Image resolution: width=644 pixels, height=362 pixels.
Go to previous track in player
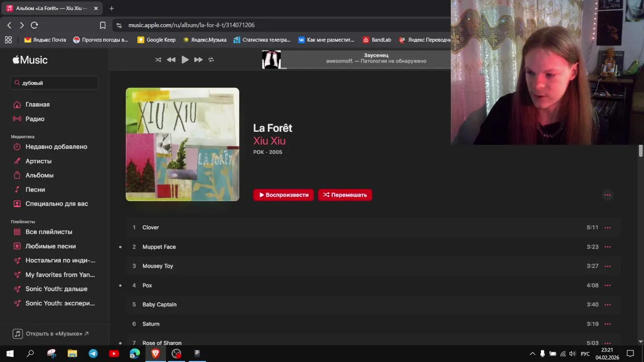point(171,60)
